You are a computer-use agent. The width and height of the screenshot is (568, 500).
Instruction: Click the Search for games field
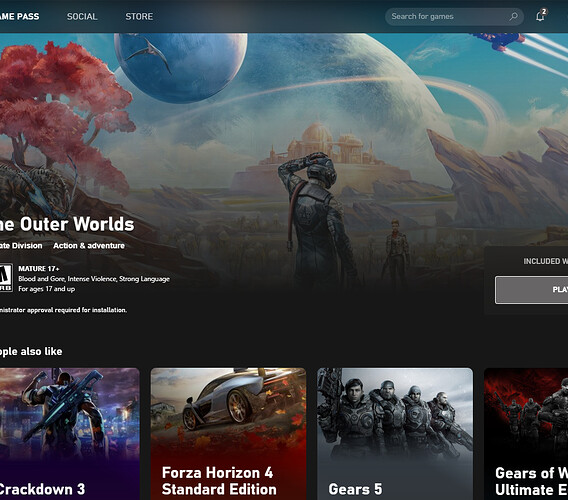[454, 16]
